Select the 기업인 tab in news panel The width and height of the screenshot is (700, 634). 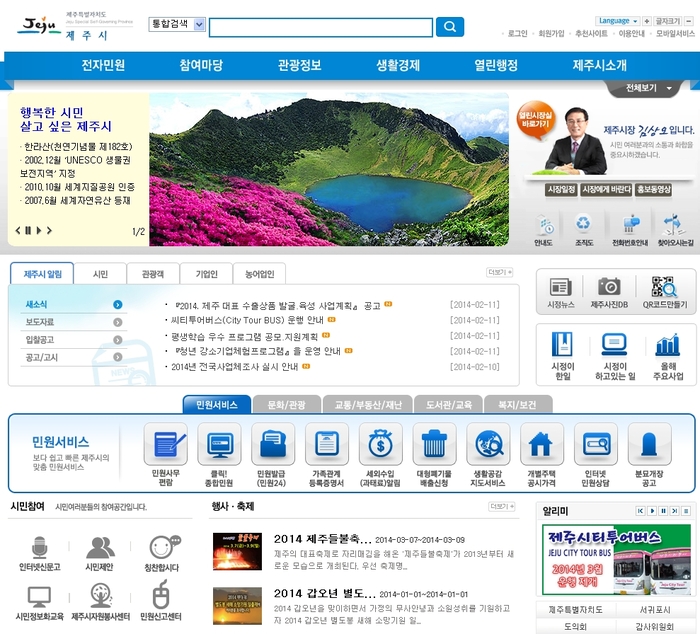click(x=206, y=273)
